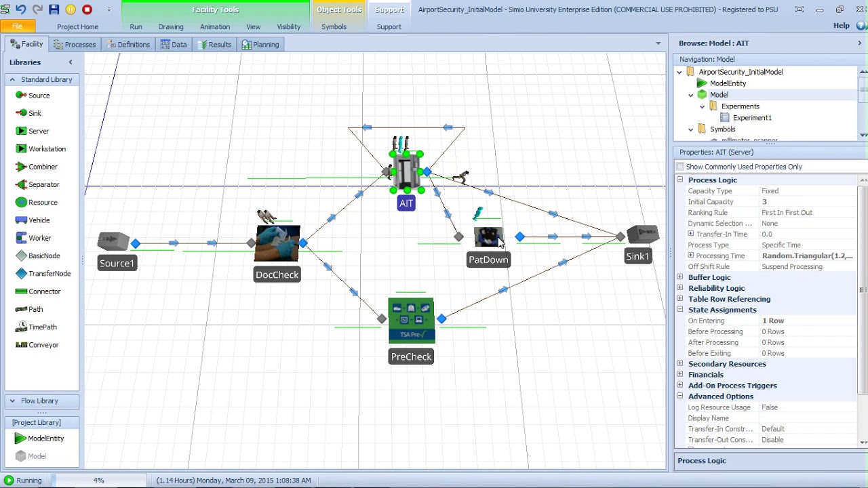This screenshot has width=868, height=488.
Task: Collapse the Process Logic property group
Action: 679,180
